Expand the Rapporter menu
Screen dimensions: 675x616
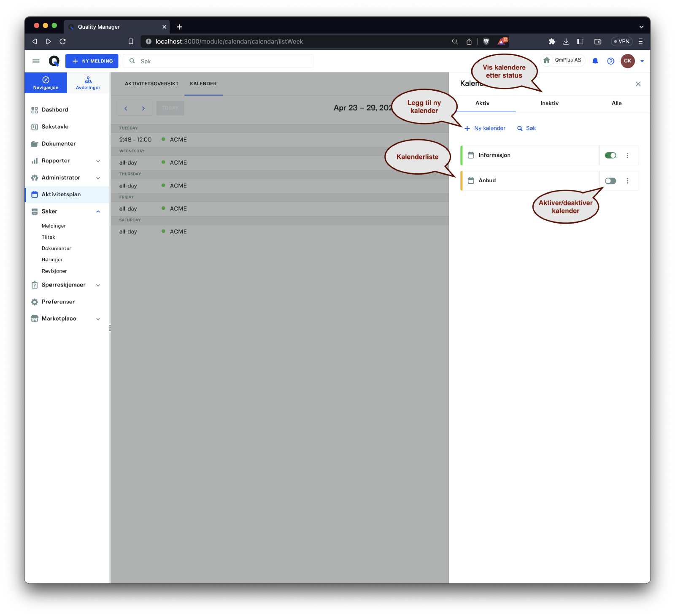98,161
